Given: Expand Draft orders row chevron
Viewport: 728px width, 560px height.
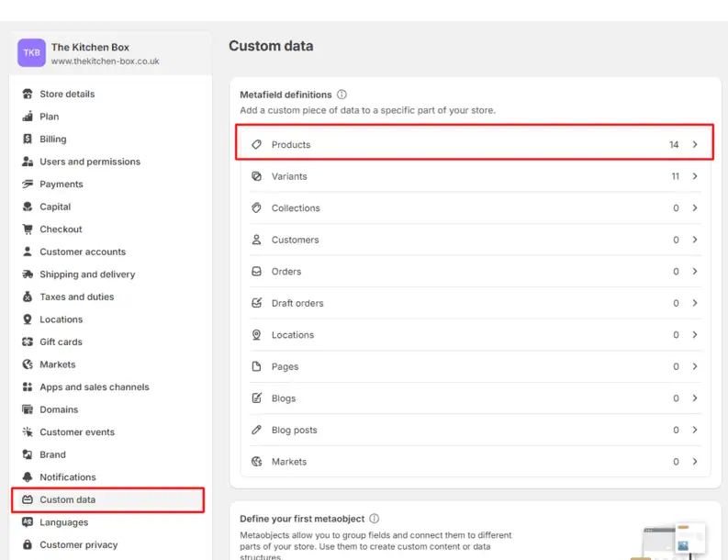Looking at the screenshot, I should 695,303.
